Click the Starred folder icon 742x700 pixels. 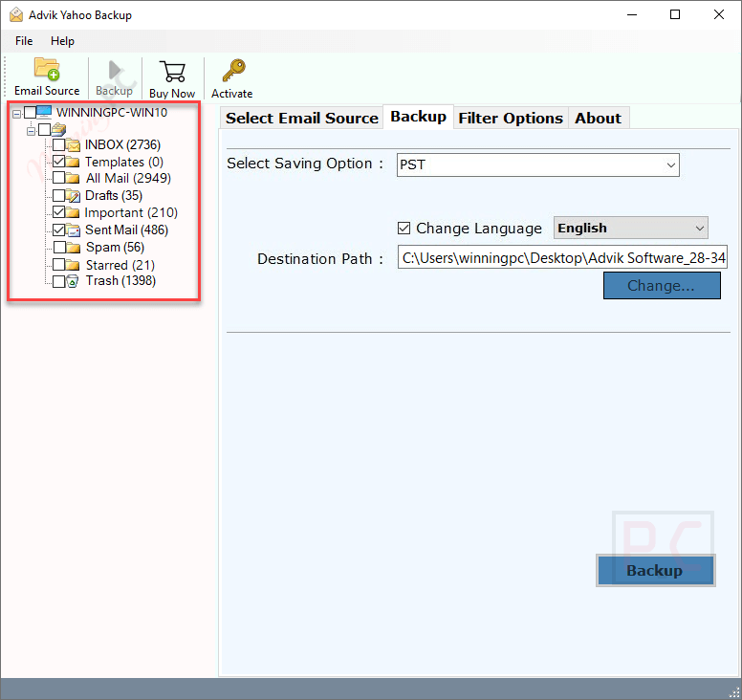[73, 265]
